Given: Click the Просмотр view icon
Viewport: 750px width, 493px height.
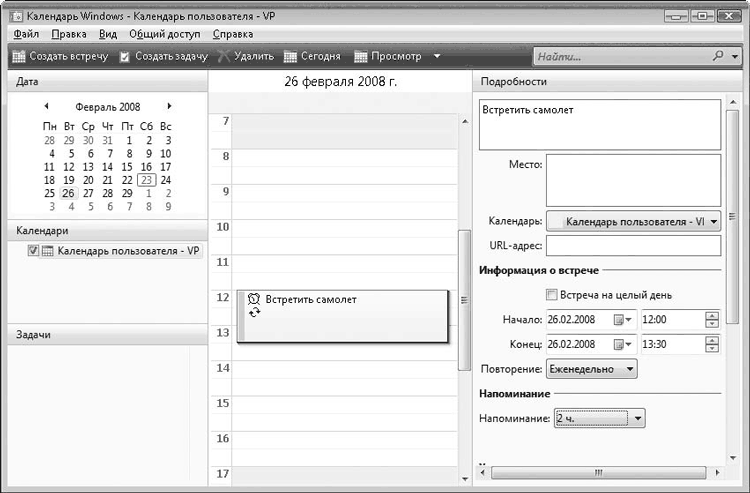Looking at the screenshot, I should [x=362, y=57].
